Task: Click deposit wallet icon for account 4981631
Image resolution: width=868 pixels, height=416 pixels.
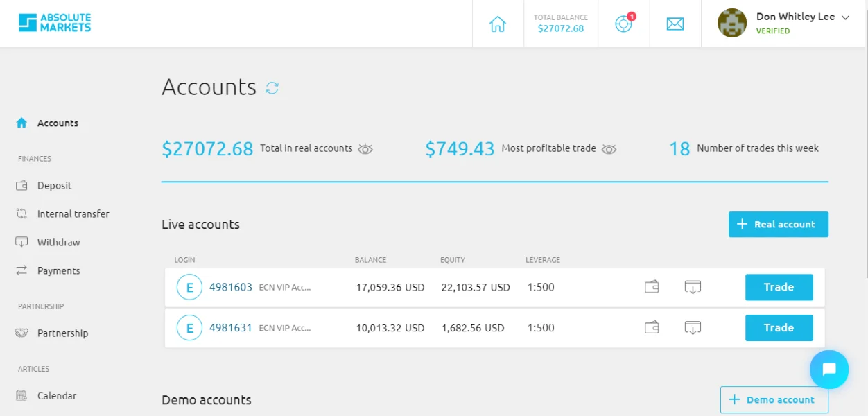Action: [x=652, y=328]
